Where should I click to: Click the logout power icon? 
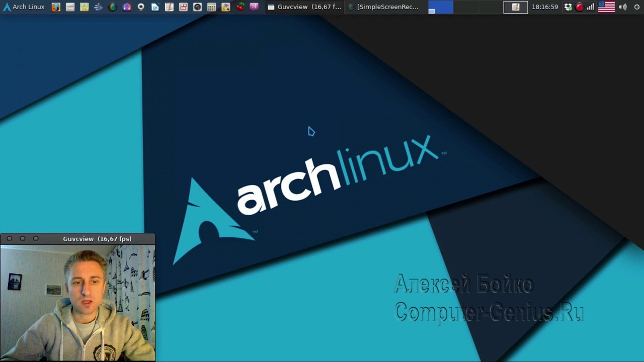(x=637, y=7)
